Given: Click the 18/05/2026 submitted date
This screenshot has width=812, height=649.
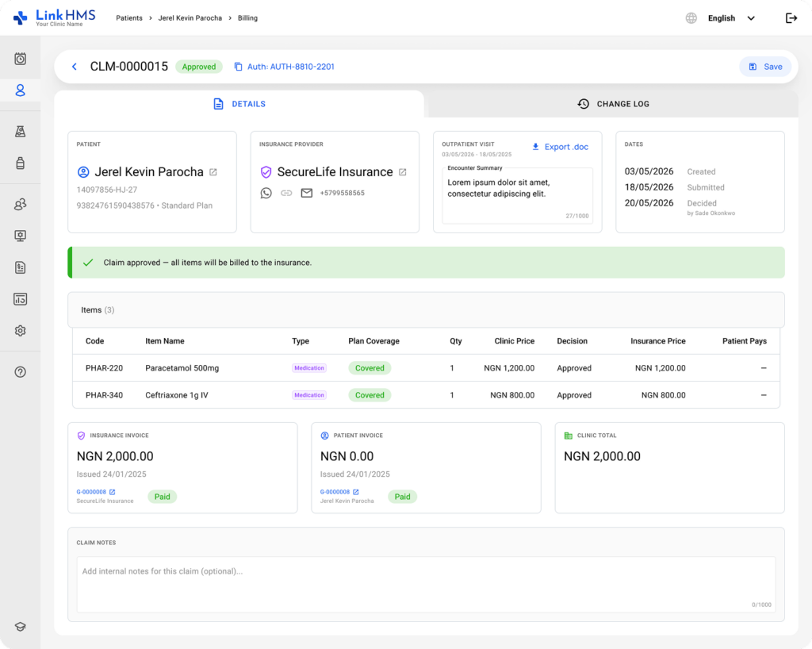Looking at the screenshot, I should 649,187.
